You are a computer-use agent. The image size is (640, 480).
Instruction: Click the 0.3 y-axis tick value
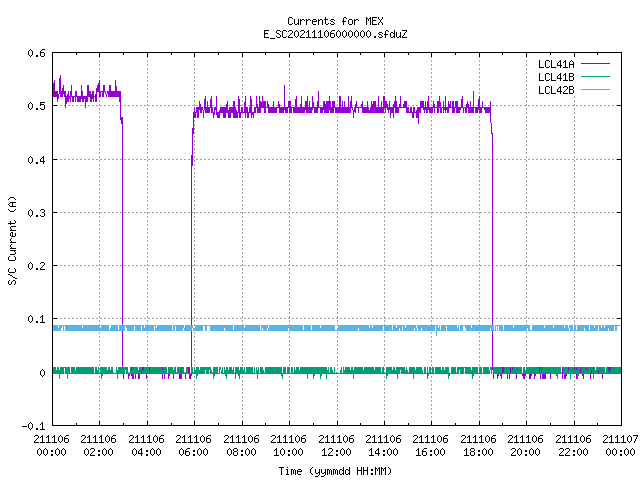pyautogui.click(x=36, y=213)
